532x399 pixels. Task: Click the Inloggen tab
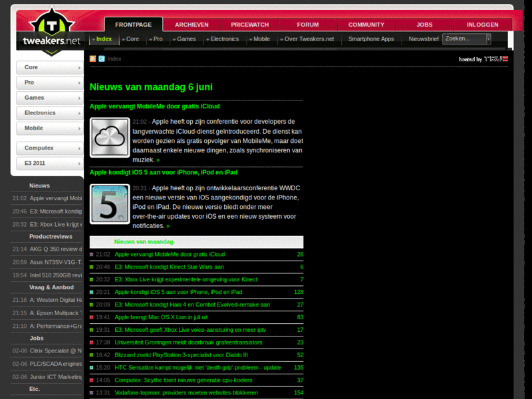tap(483, 25)
